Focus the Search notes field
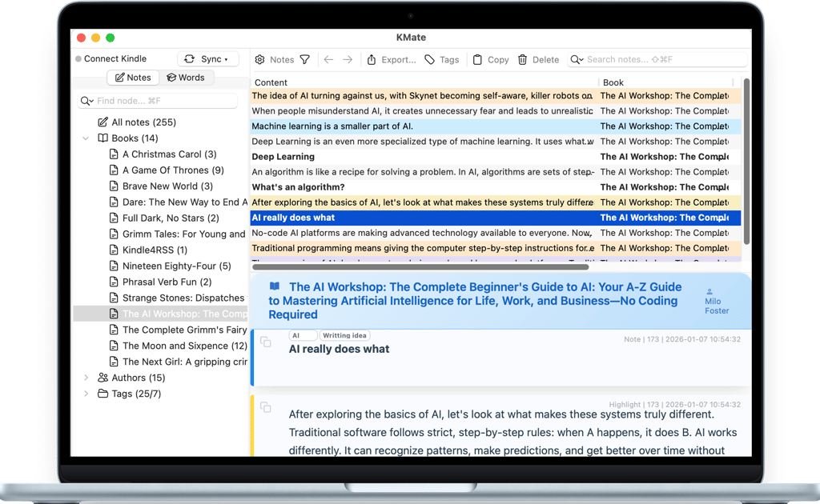 [x=658, y=59]
